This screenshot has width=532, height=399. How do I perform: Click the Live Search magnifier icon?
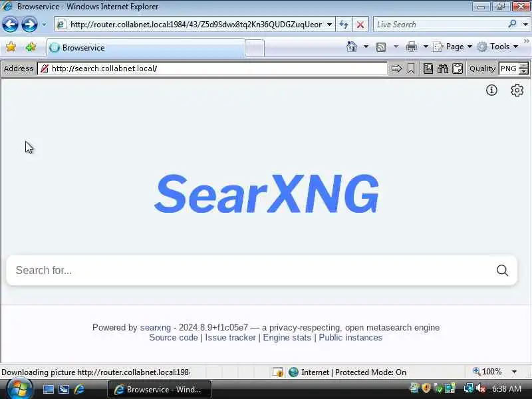512,24
